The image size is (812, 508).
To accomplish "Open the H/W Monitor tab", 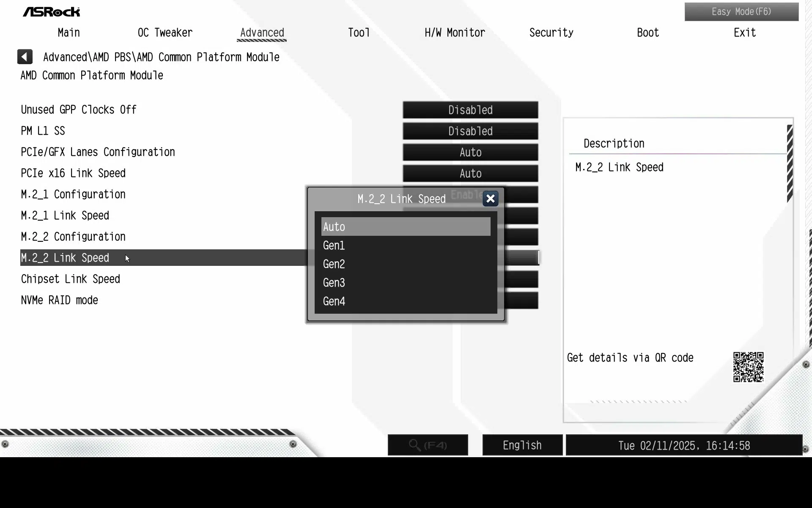I will pos(455,33).
